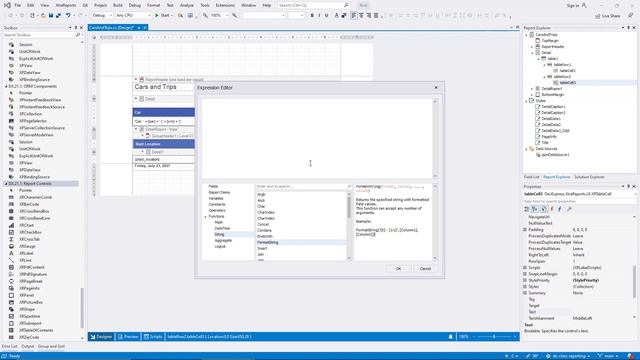Click the Toolbox search magnifier icon

coord(78,35)
